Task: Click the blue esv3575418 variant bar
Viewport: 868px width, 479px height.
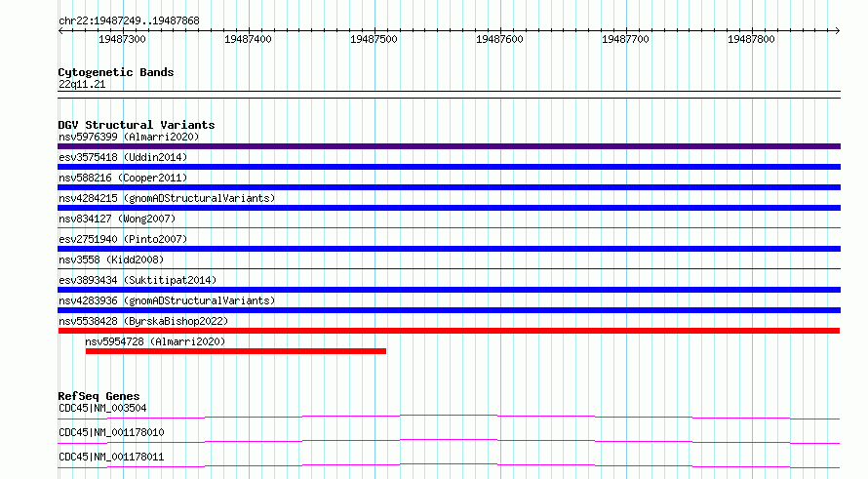Action: [449, 167]
